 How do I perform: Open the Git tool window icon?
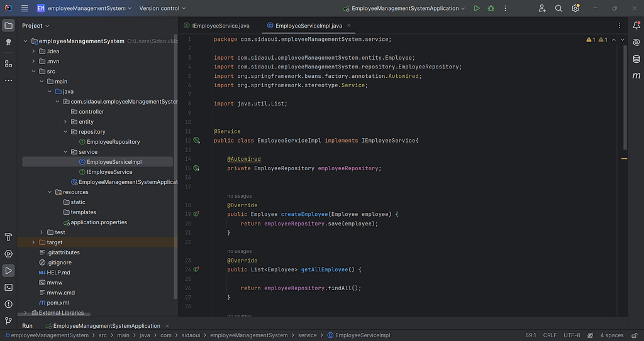(x=8, y=321)
